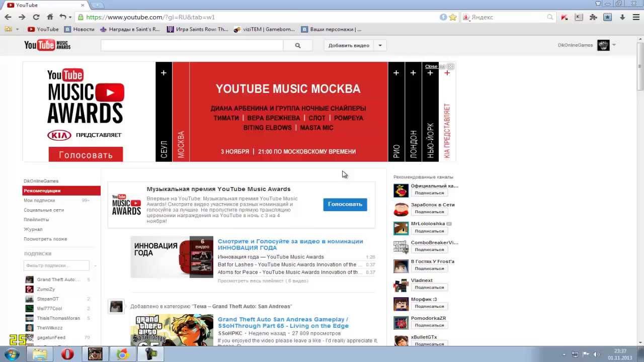The image size is (644, 362).
Task: Open the Инновация года playlist thumbnail
Action: pyautogui.click(x=172, y=257)
